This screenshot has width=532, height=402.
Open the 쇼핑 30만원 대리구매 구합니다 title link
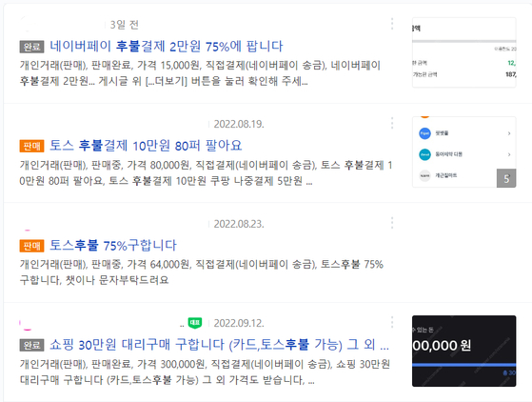pos(219,345)
